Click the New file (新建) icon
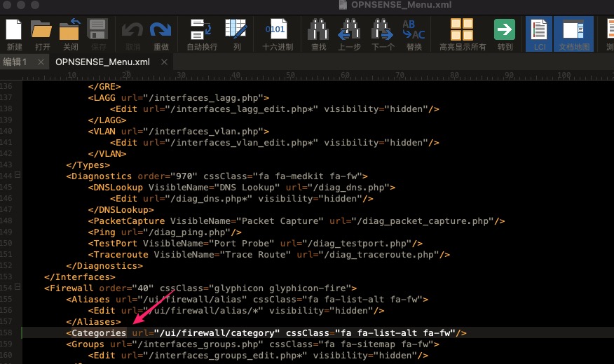 (x=15, y=31)
